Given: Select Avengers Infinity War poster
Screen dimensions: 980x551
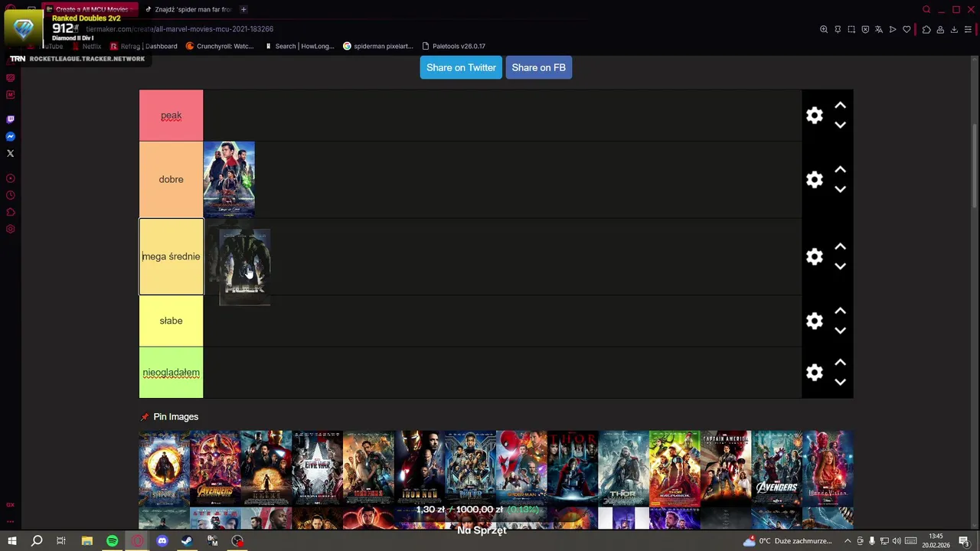Looking at the screenshot, I should pos(215,468).
